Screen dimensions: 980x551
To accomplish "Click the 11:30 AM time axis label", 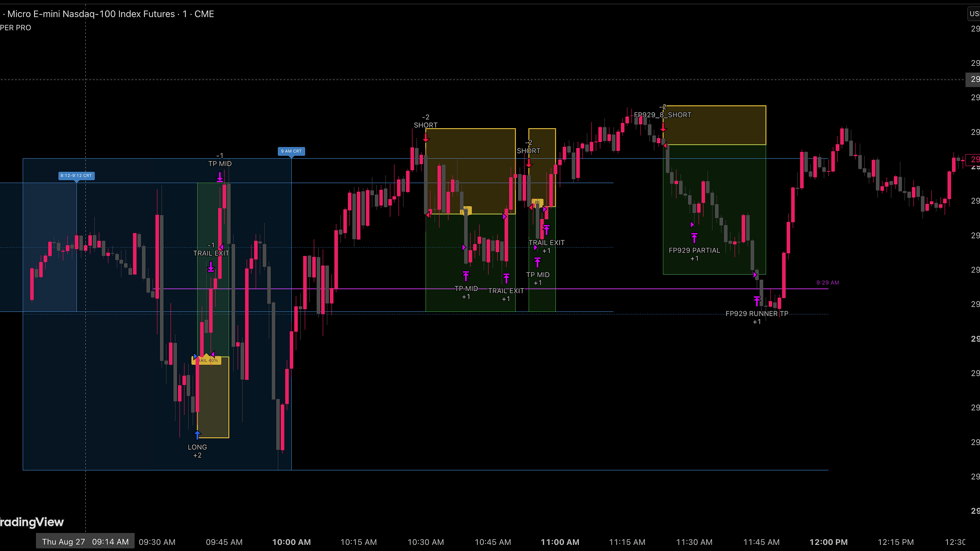I will tap(694, 542).
